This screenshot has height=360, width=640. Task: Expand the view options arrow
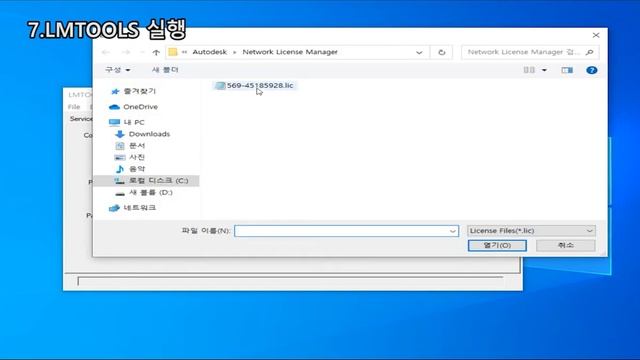pyautogui.click(x=544, y=70)
